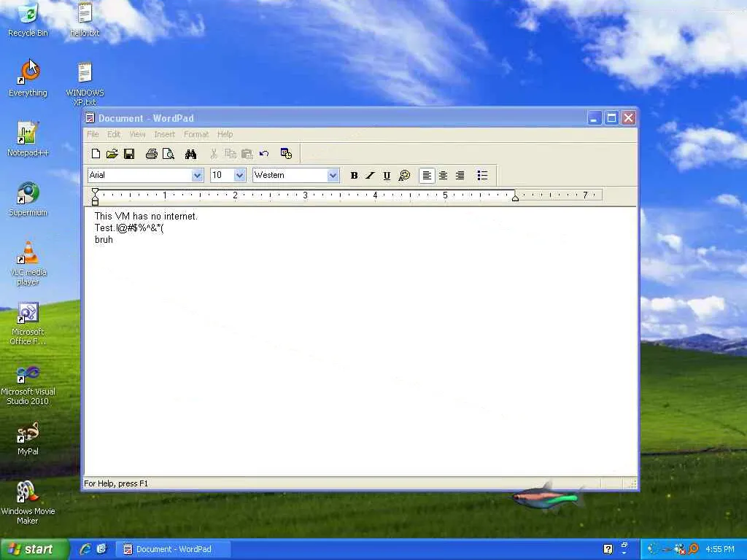The image size is (747, 560).
Task: Toggle Underline formatting
Action: (387, 175)
